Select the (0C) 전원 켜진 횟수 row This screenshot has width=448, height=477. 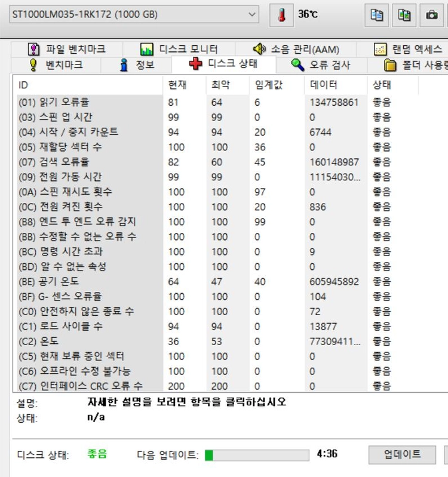[x=216, y=207]
